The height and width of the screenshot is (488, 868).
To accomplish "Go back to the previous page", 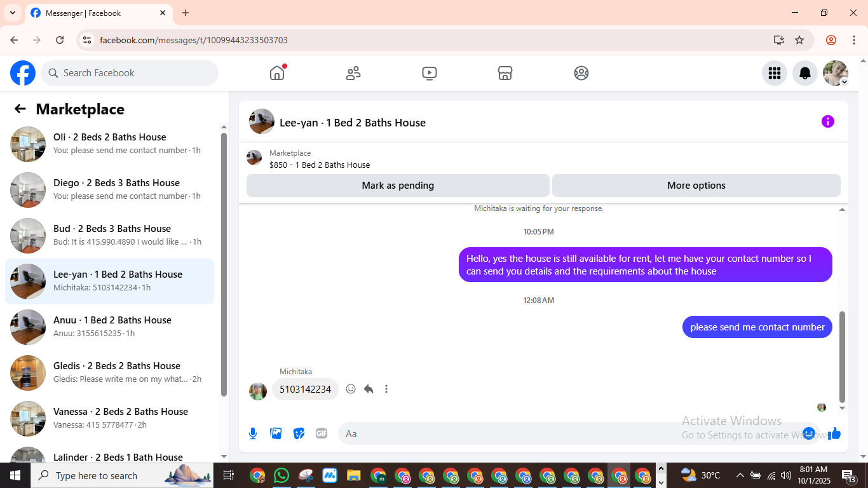I will [x=14, y=40].
